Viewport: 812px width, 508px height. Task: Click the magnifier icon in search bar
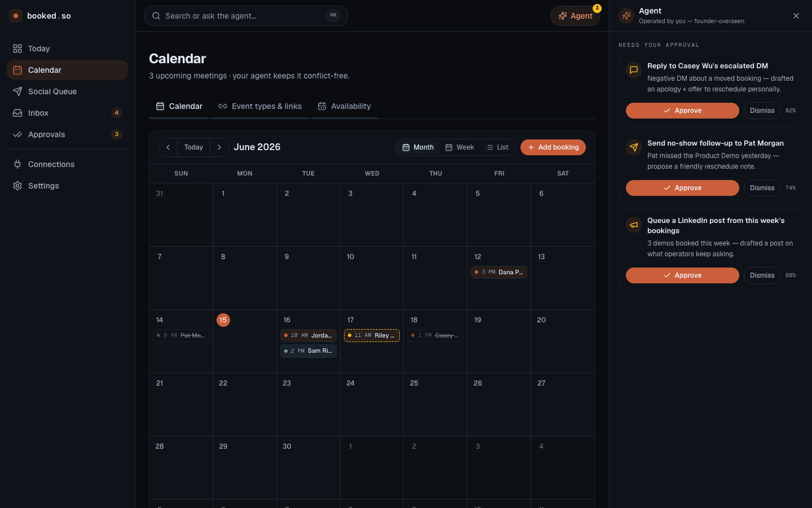point(156,16)
